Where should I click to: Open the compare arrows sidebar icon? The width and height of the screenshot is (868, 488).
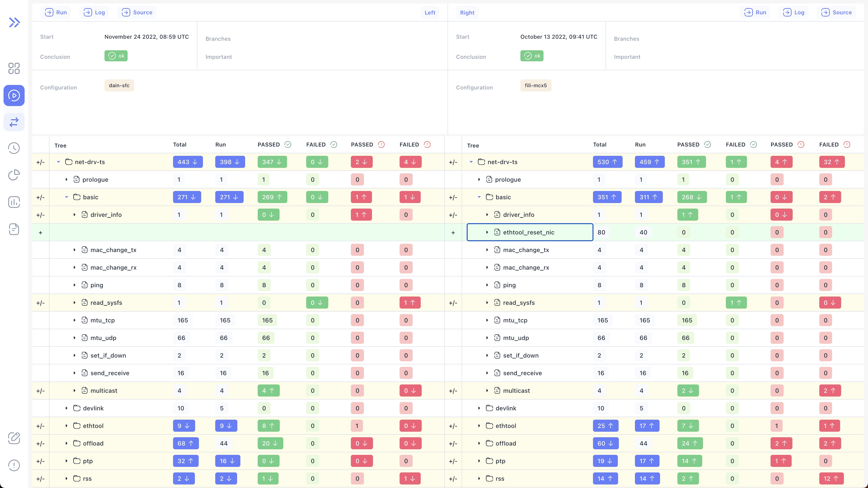[x=14, y=122]
